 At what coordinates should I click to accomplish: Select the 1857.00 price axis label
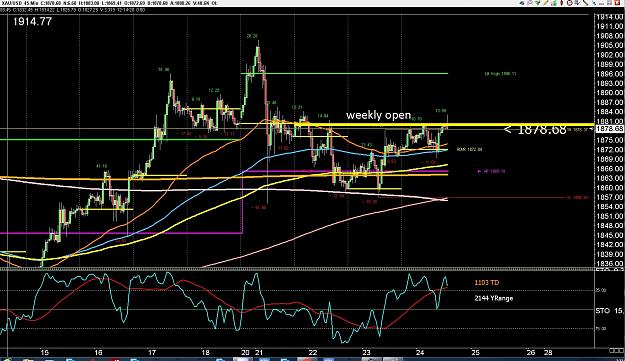[609, 197]
